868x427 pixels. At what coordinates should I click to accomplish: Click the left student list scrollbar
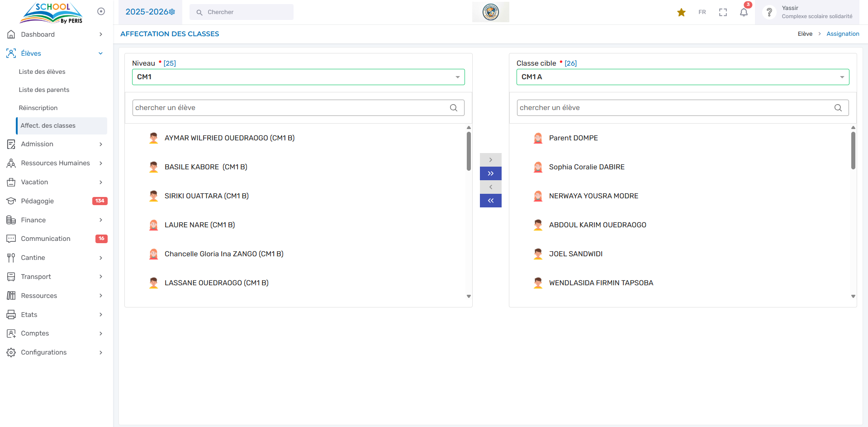tap(469, 151)
